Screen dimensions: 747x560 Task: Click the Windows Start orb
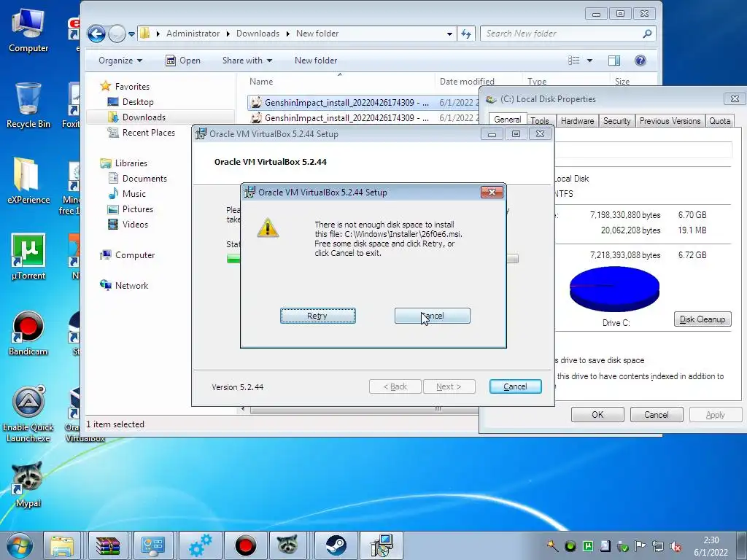tap(19, 545)
